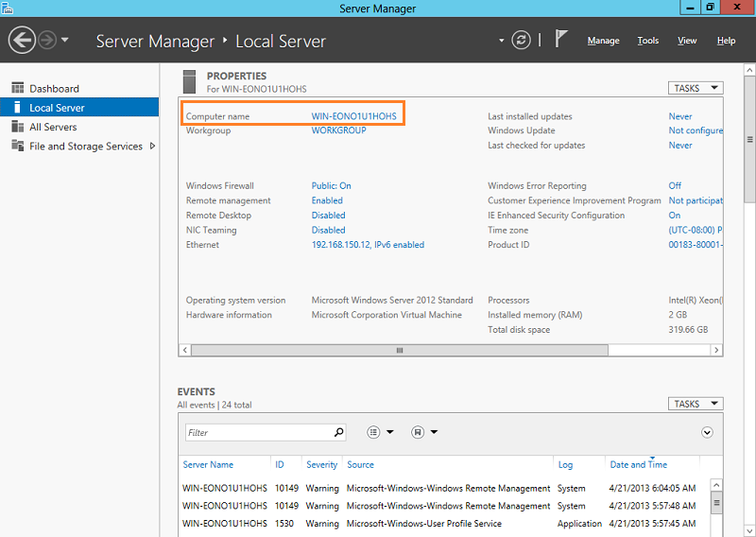Select event 1530 User Profile Service
This screenshot has height=537, width=756.
coord(444,524)
